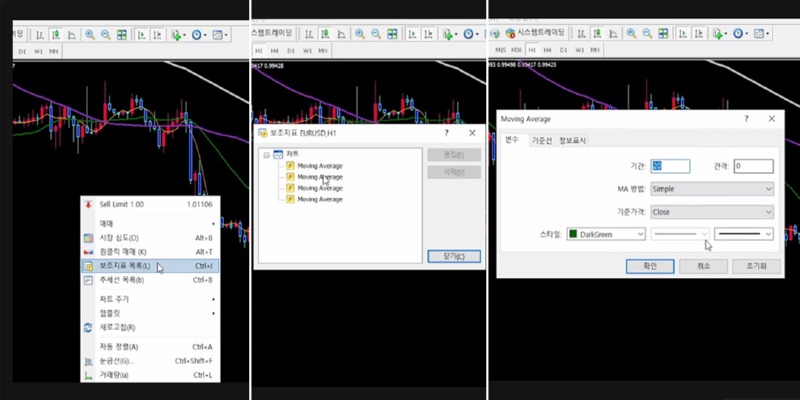This screenshot has width=800, height=400.
Task: Open indicators add dropdown in middle panel
Action: (x=449, y=34)
